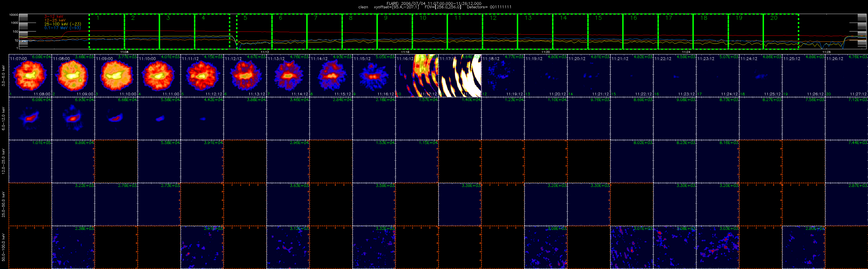Select time interval 13 on the light curve
Viewport: 868px width, 269px height.
coord(535,31)
